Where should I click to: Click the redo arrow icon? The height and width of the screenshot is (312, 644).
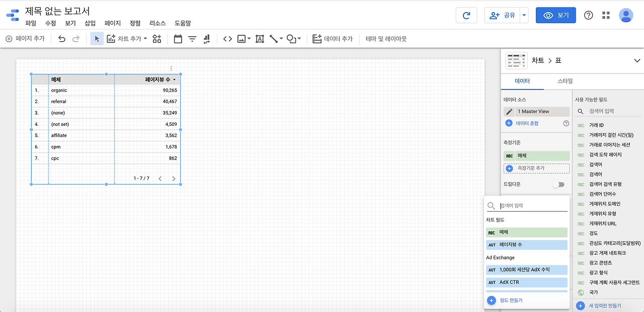76,39
